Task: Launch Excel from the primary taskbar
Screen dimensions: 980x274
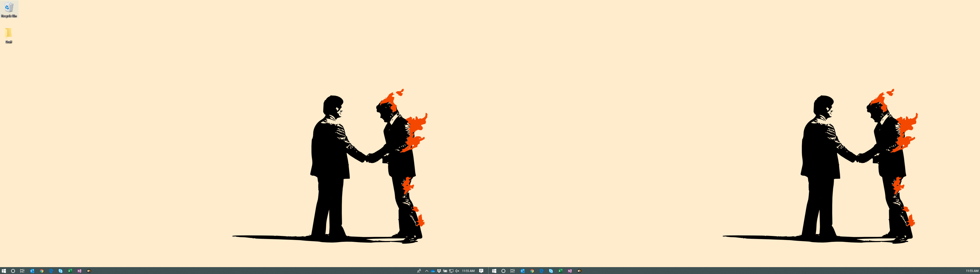Action: [70, 271]
